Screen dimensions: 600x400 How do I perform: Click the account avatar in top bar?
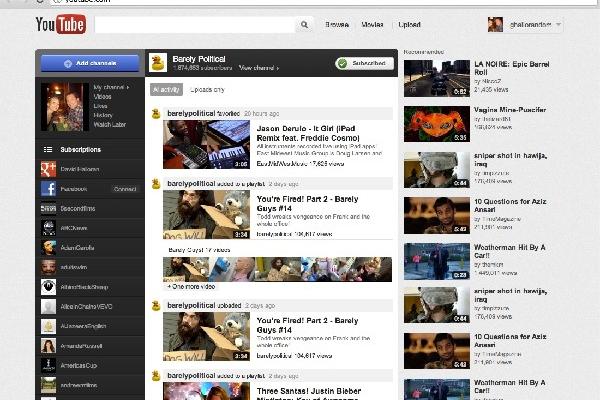pos(495,24)
